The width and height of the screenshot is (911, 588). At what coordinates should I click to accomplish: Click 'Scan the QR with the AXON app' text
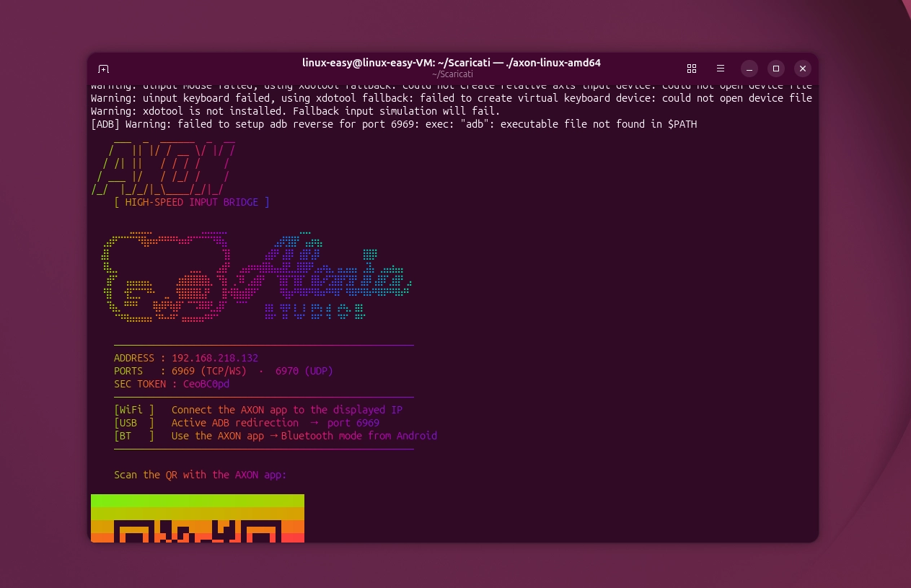201,475
